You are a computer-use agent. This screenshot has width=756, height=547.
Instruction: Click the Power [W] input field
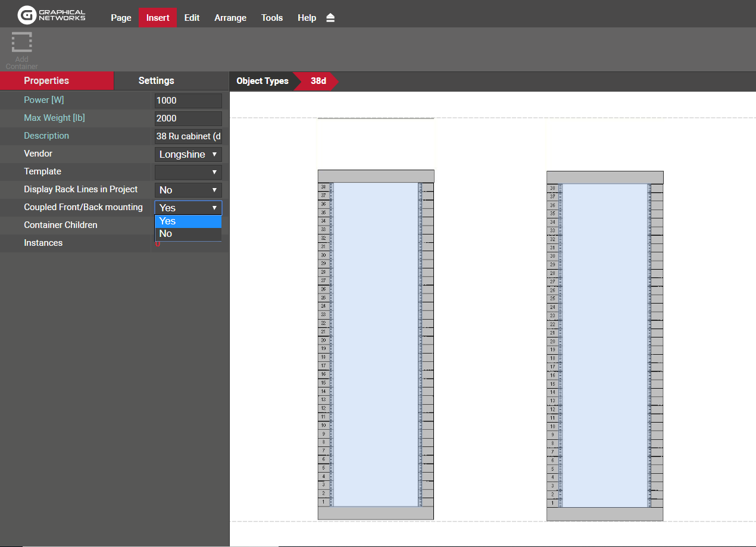pyautogui.click(x=188, y=101)
